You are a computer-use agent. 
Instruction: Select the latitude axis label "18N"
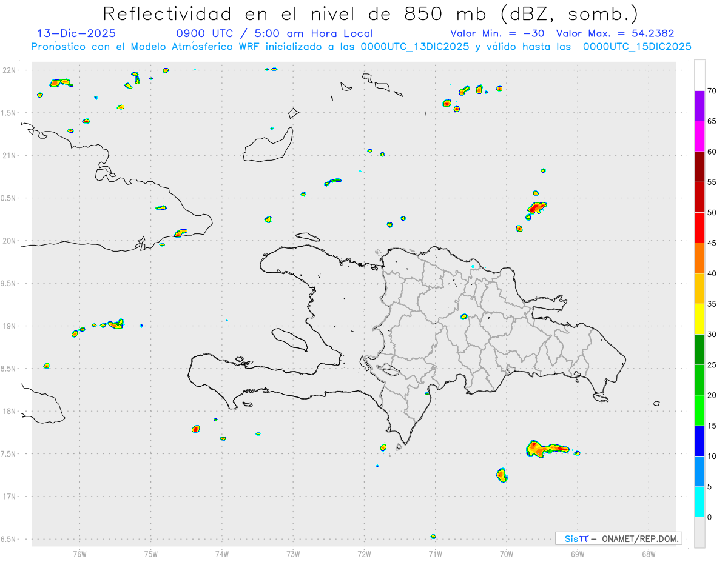pos(10,411)
